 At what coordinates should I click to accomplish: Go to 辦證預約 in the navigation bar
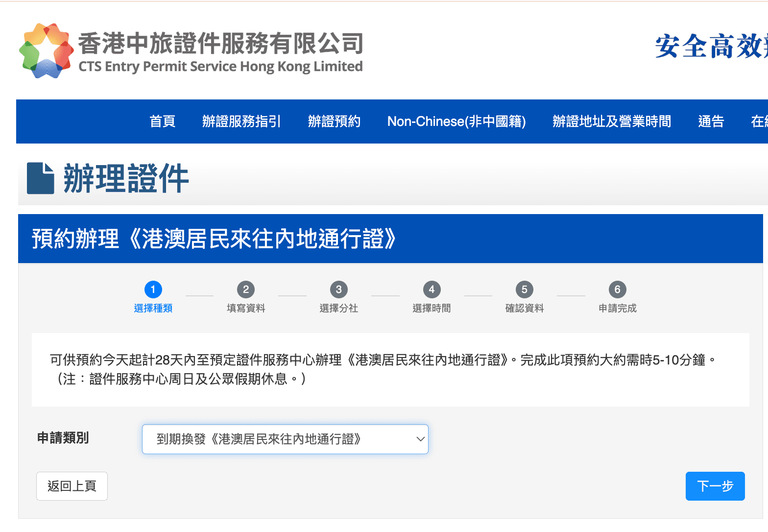click(334, 121)
